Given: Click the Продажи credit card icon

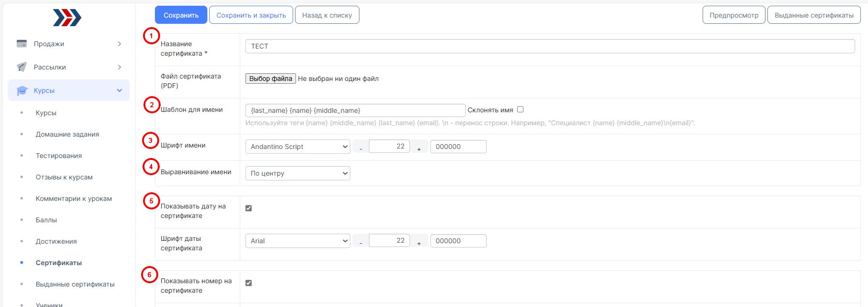Looking at the screenshot, I should 21,44.
